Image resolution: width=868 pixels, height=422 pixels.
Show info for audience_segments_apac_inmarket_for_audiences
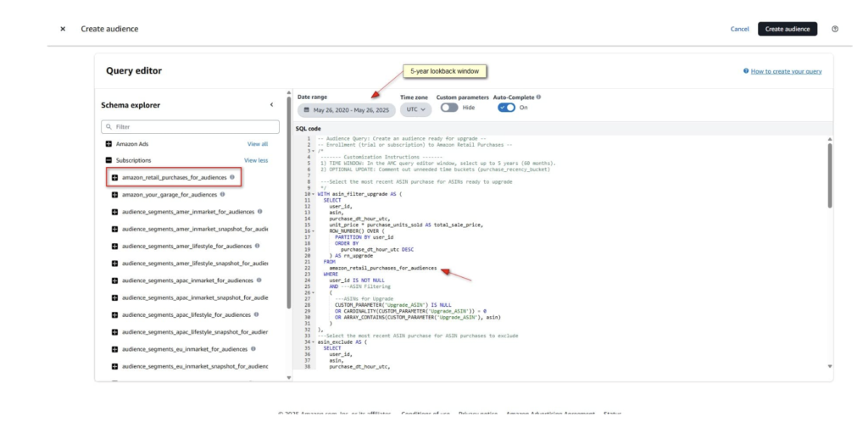(259, 280)
